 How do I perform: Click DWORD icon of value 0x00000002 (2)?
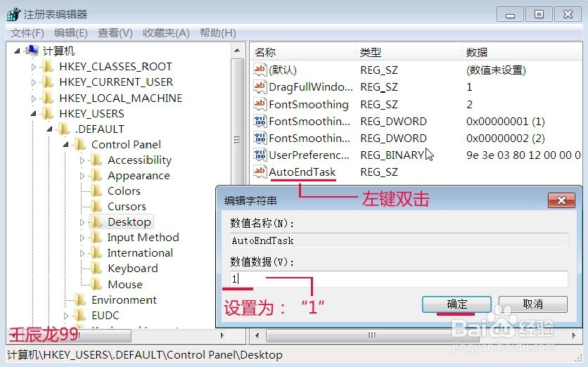(260, 138)
